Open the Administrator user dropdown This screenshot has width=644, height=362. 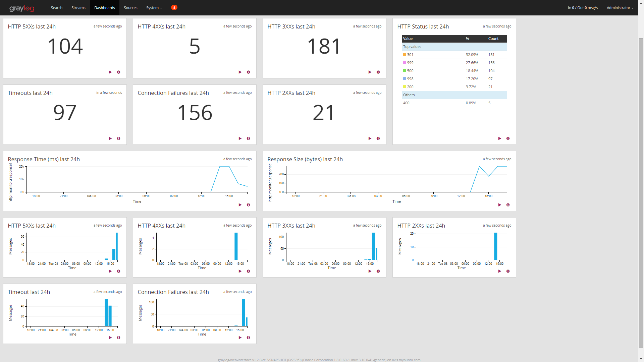coord(620,8)
